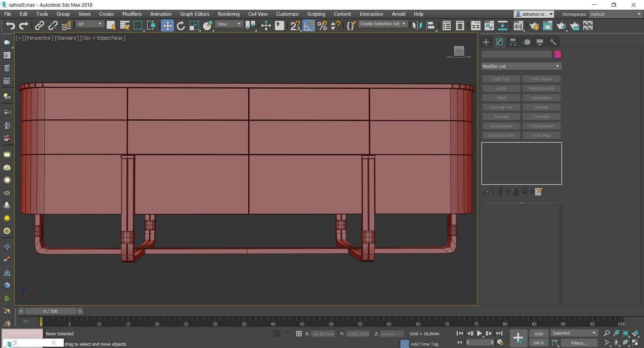
Task: Select the Select and Rotate tool
Action: point(181,26)
